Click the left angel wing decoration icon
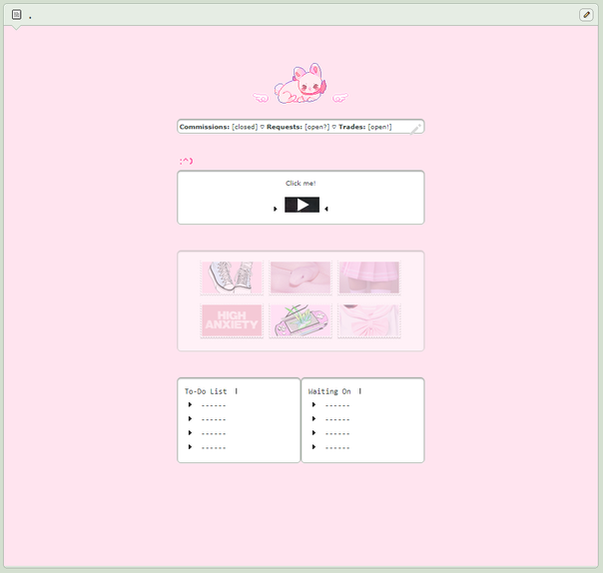 [x=261, y=98]
